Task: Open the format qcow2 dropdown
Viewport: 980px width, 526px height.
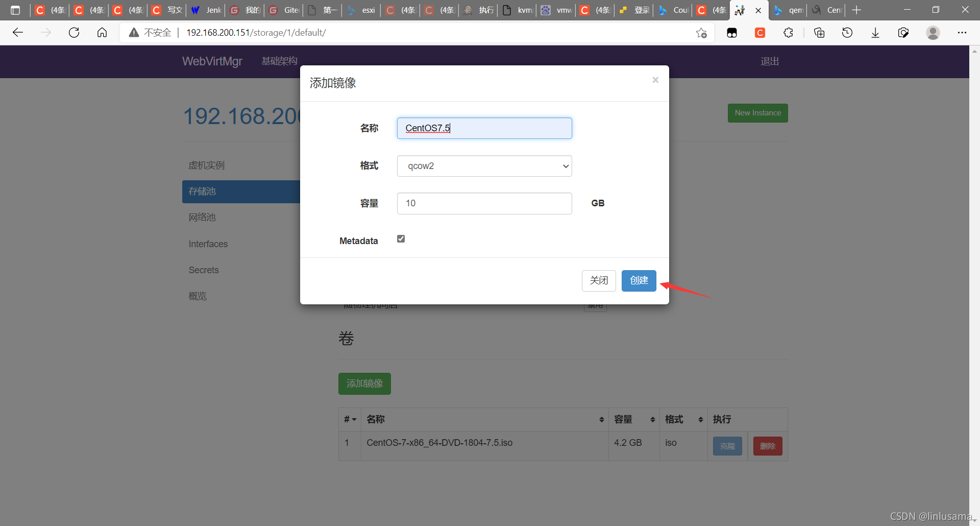Action: tap(484, 166)
